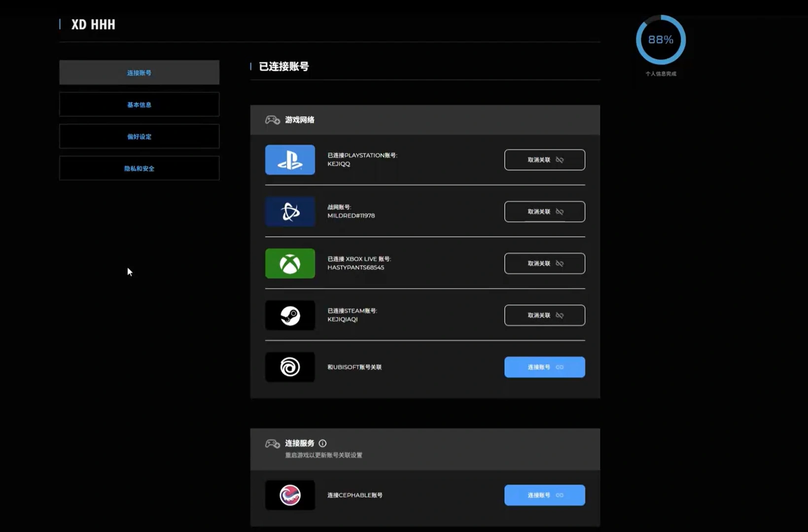Unlink Xbox Live account HASTYPANTS68545
Screen dimensions: 808x532
point(545,264)
